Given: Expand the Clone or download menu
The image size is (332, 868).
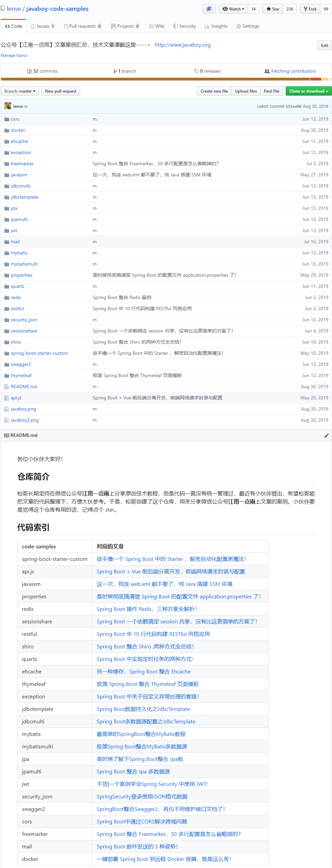Looking at the screenshot, I should click(x=309, y=91).
